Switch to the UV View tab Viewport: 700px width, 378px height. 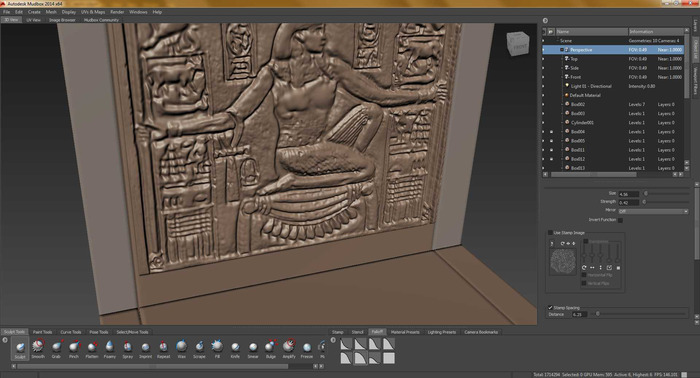point(33,20)
